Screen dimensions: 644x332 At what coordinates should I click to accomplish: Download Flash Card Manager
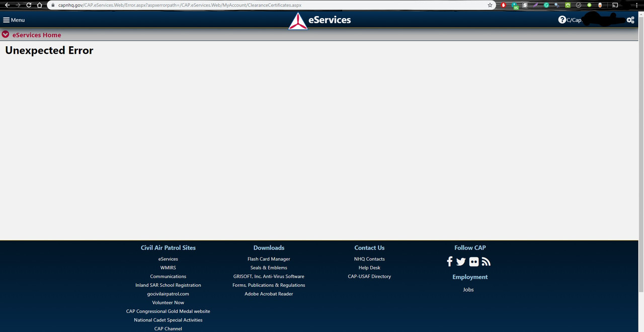pyautogui.click(x=269, y=259)
